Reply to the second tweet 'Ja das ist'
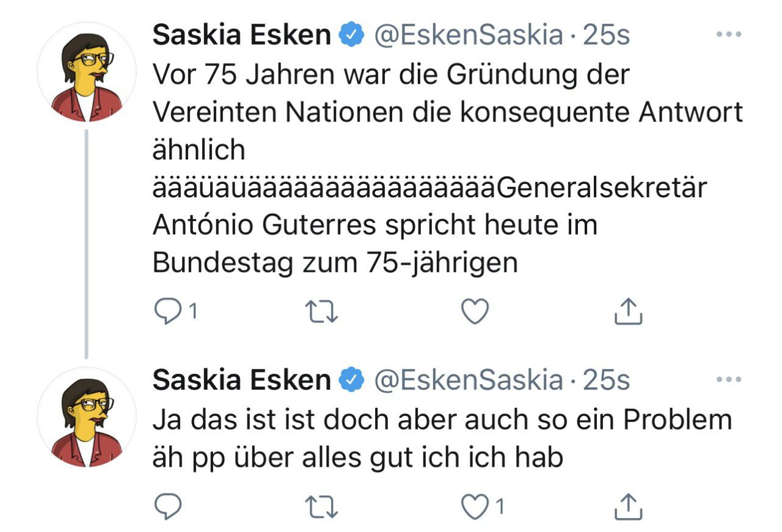 point(166,506)
